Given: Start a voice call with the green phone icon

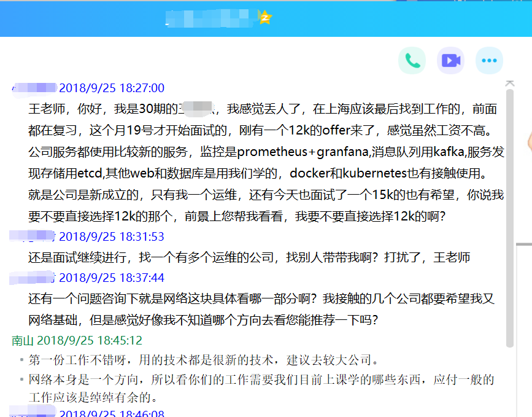Looking at the screenshot, I should (412, 60).
